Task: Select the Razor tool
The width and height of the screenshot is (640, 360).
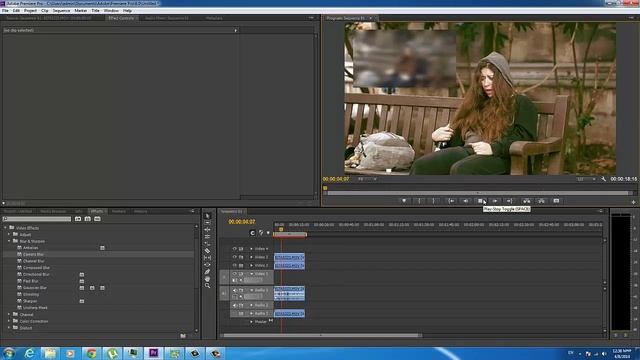Action: 207,251
